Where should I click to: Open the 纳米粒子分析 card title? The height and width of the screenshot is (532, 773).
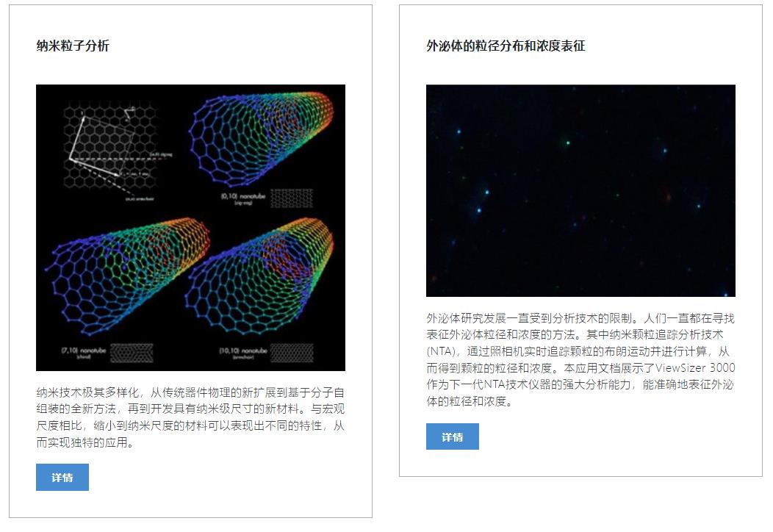tap(73, 46)
